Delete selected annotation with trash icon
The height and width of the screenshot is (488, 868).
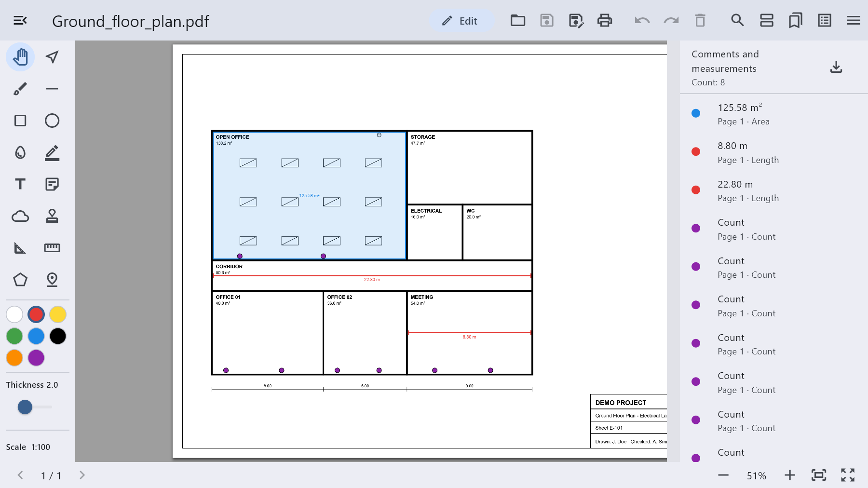(700, 20)
